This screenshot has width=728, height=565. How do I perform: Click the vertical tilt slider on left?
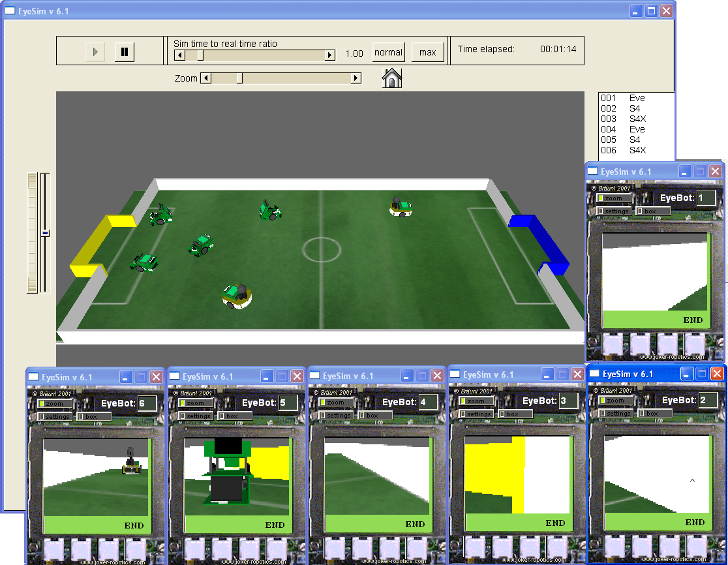point(45,232)
